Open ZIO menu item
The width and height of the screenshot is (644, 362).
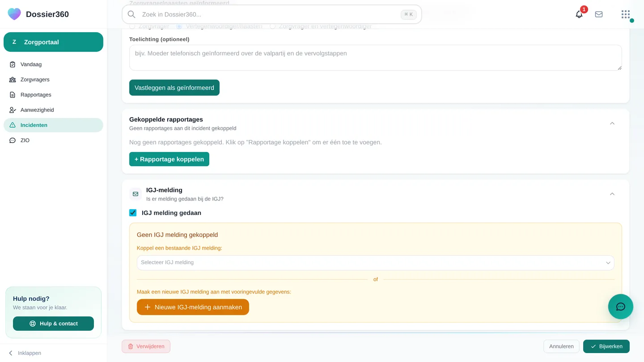[53, 140]
